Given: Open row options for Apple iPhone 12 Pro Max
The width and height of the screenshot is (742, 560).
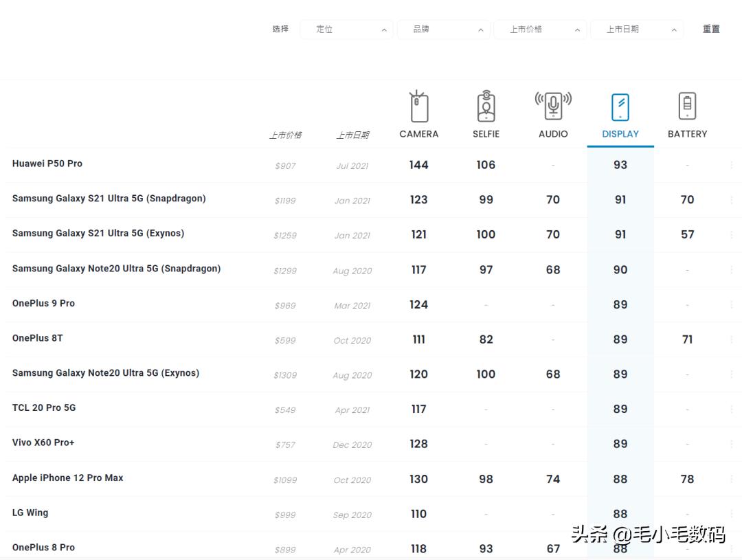Looking at the screenshot, I should [x=731, y=479].
